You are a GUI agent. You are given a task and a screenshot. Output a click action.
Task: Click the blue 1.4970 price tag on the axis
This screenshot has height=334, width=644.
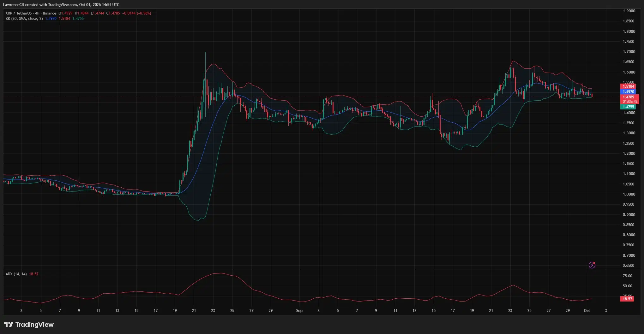[x=628, y=92]
